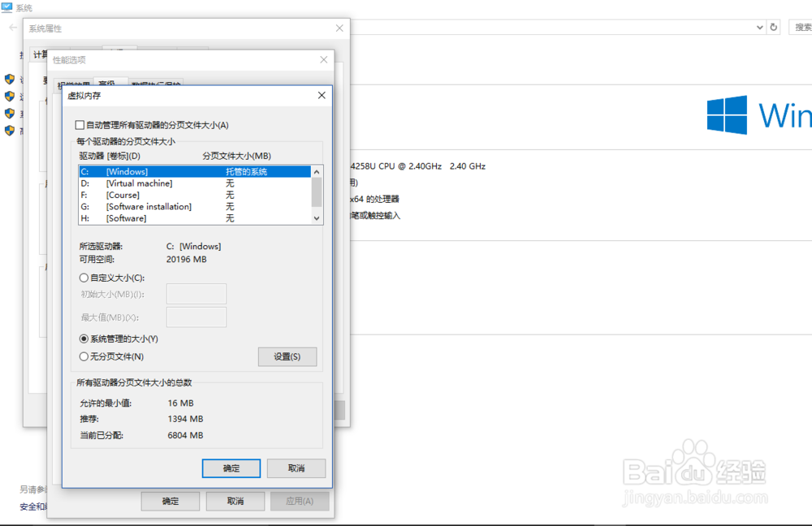This screenshot has width=812, height=526.
Task: Click the 16 MB minimum allowed value
Action: point(181,403)
